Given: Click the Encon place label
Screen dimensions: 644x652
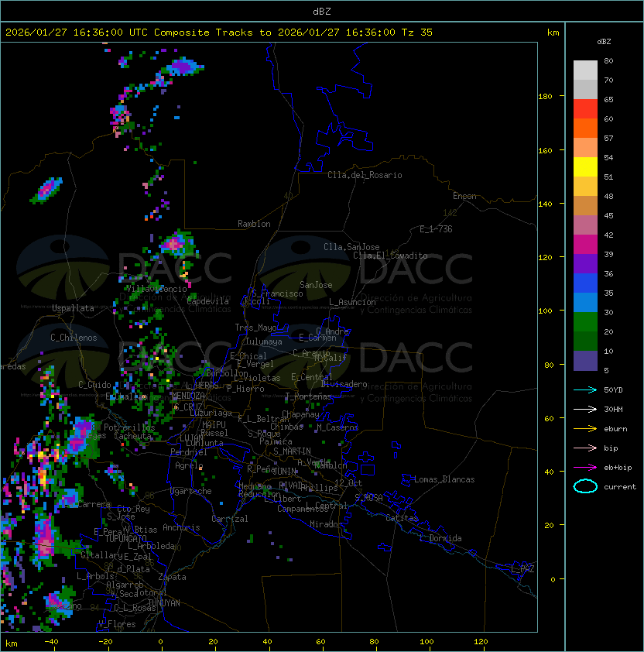Looking at the screenshot, I should [x=464, y=196].
